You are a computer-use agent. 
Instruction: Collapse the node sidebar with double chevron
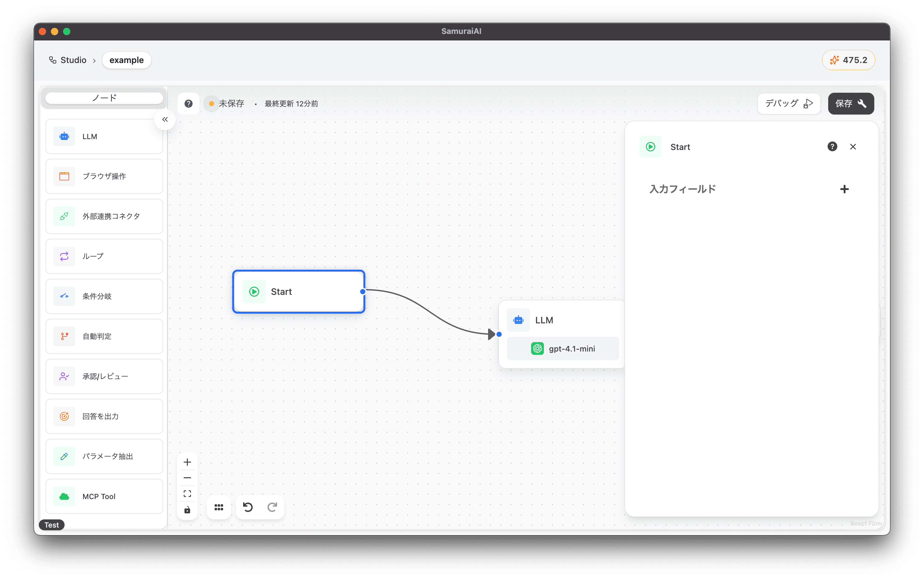(x=165, y=119)
